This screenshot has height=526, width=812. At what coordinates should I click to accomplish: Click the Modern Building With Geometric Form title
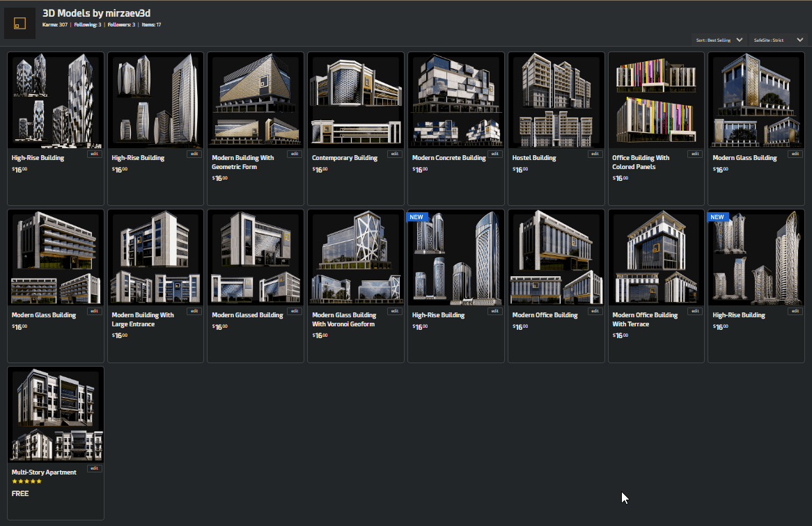(x=242, y=162)
